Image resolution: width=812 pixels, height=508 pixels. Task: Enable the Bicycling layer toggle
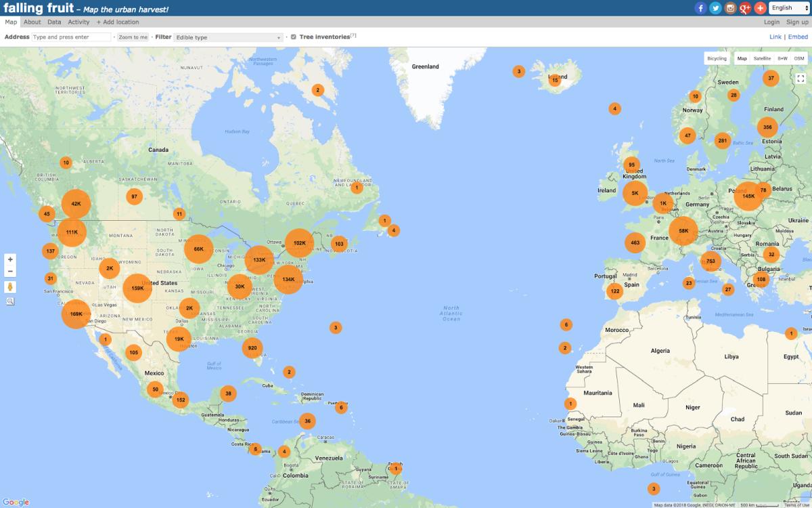click(717, 59)
